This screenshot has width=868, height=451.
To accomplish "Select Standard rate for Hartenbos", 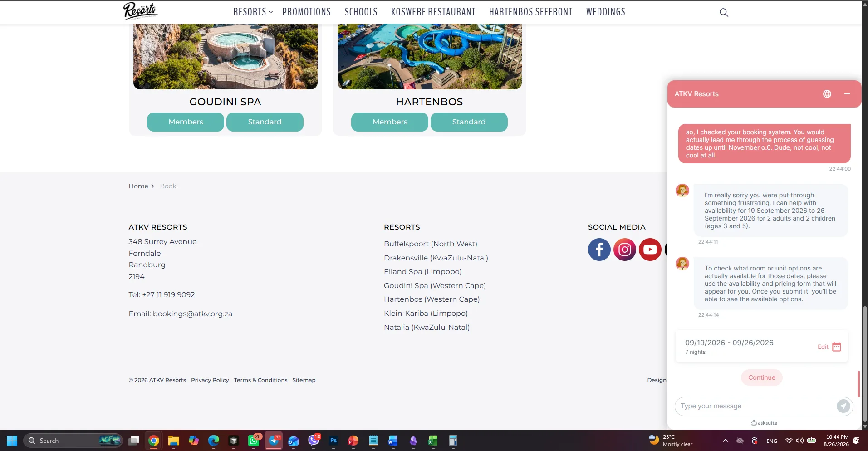I will (x=469, y=122).
